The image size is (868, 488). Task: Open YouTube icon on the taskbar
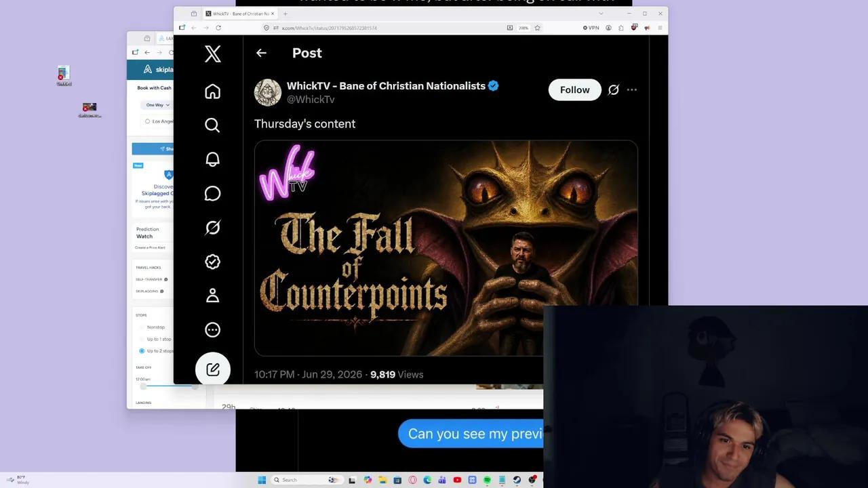click(x=457, y=480)
